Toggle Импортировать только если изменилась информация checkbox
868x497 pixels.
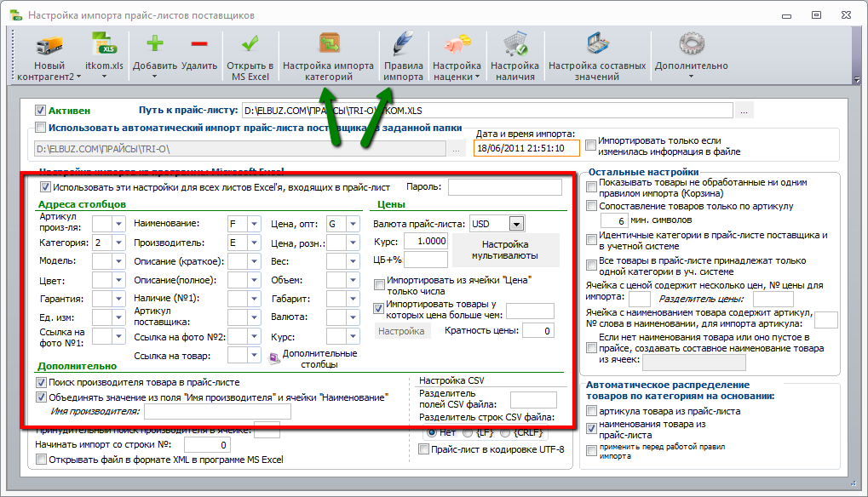tap(590, 145)
